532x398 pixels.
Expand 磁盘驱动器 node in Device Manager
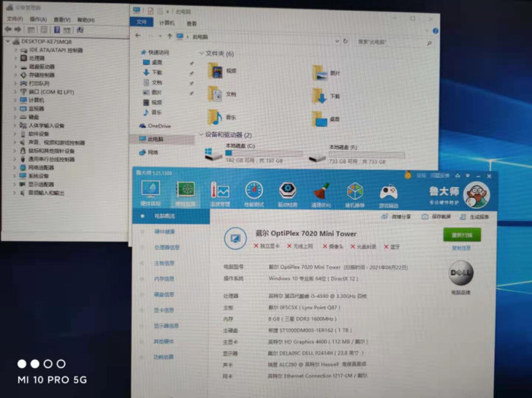(x=15, y=66)
